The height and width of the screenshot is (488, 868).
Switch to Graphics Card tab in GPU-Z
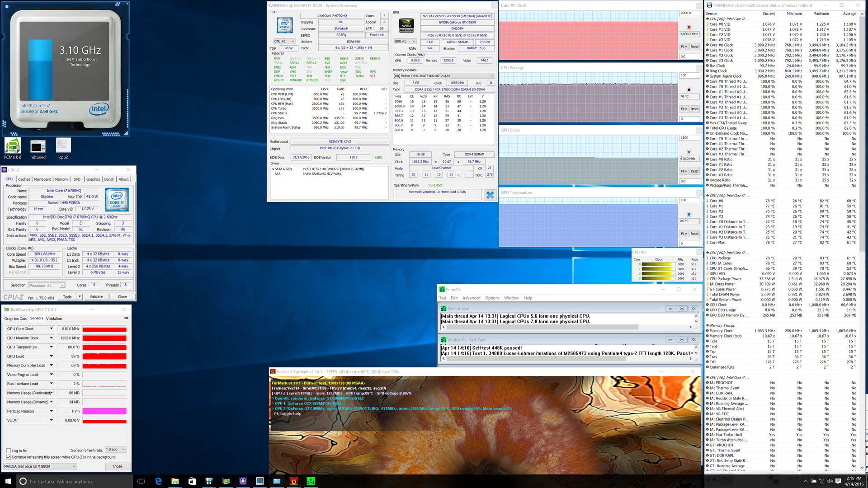(x=16, y=319)
